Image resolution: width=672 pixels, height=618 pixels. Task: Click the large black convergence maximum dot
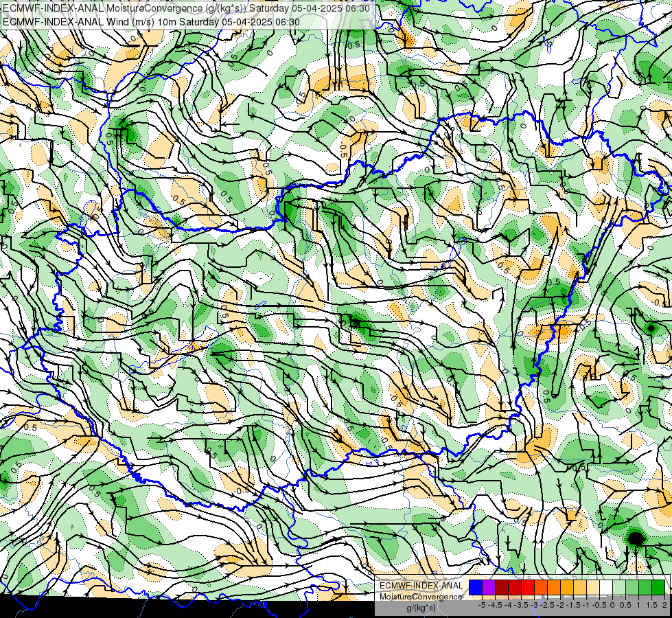pos(636,538)
